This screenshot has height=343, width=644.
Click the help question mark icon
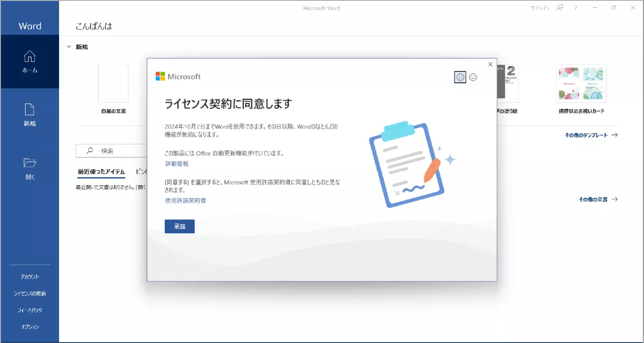tap(576, 8)
